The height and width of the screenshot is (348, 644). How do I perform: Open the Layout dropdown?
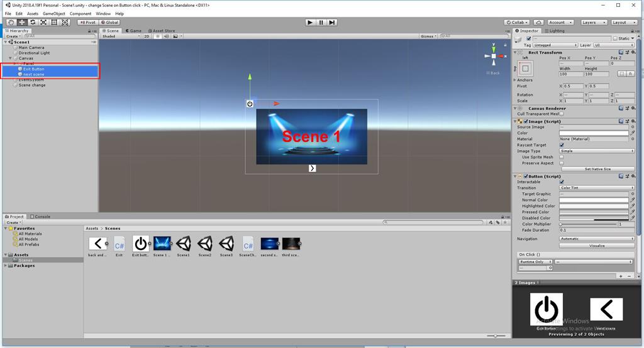pos(623,23)
